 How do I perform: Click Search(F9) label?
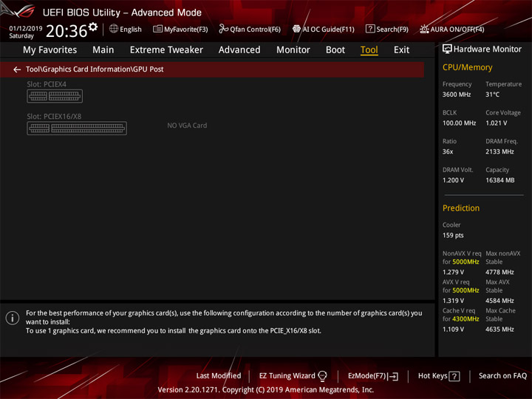(392, 30)
